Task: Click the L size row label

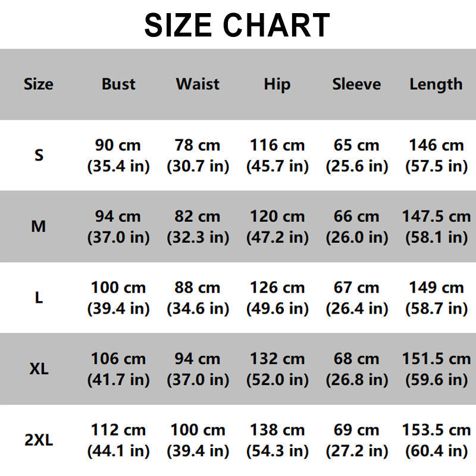Action: [x=39, y=298]
